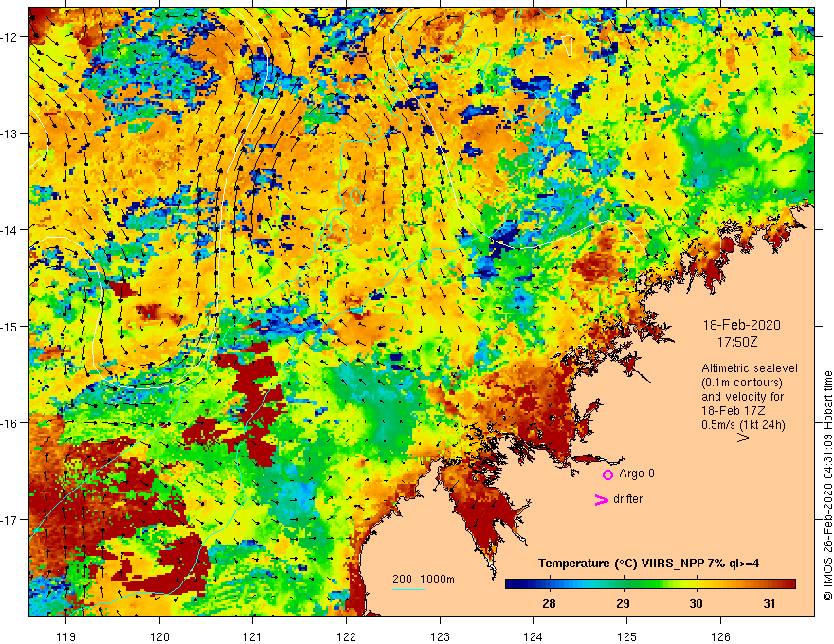
Task: Click the 0.5m/s velocity scale arrow
Action: tap(731, 438)
